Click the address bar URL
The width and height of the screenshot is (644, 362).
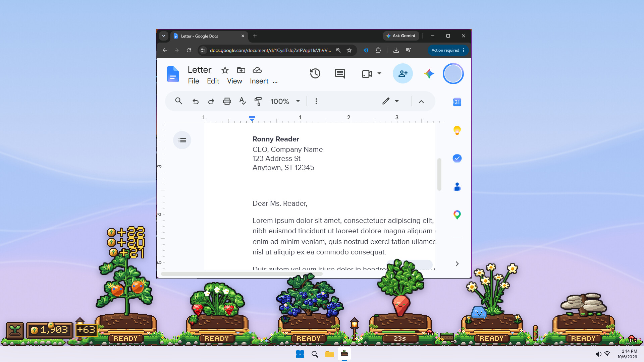tap(270, 50)
